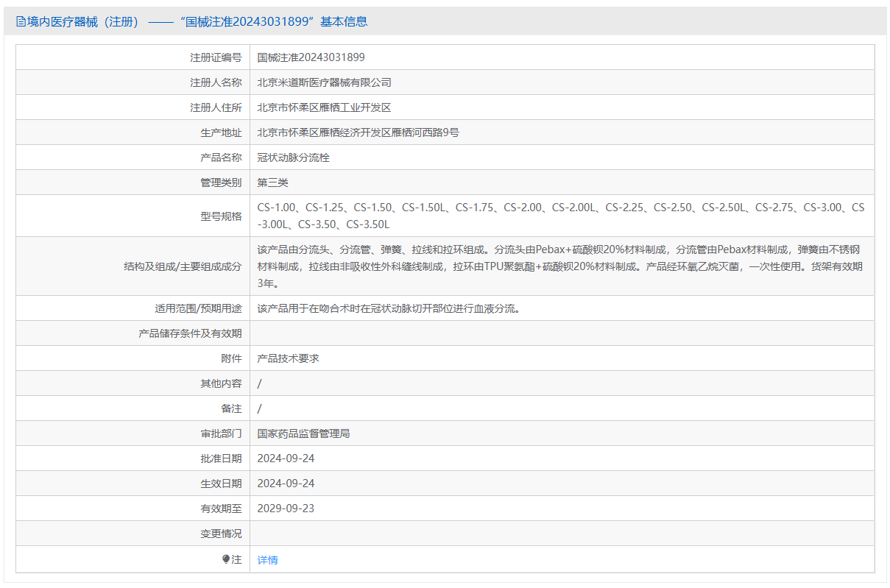Click the 批准日期 label
This screenshot has height=588, width=890.
click(221, 458)
